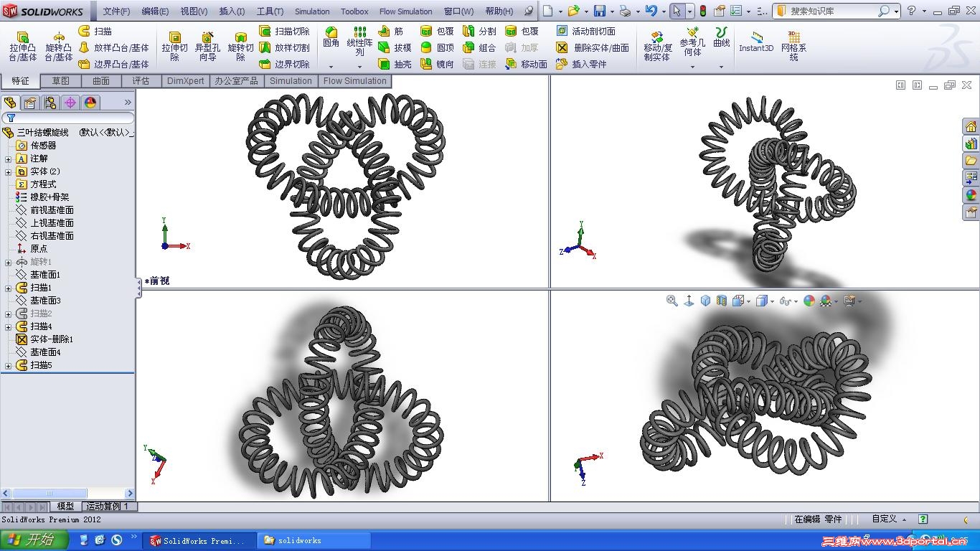
Task: Switch to the 运动算例 1 motion study tab
Action: [108, 506]
